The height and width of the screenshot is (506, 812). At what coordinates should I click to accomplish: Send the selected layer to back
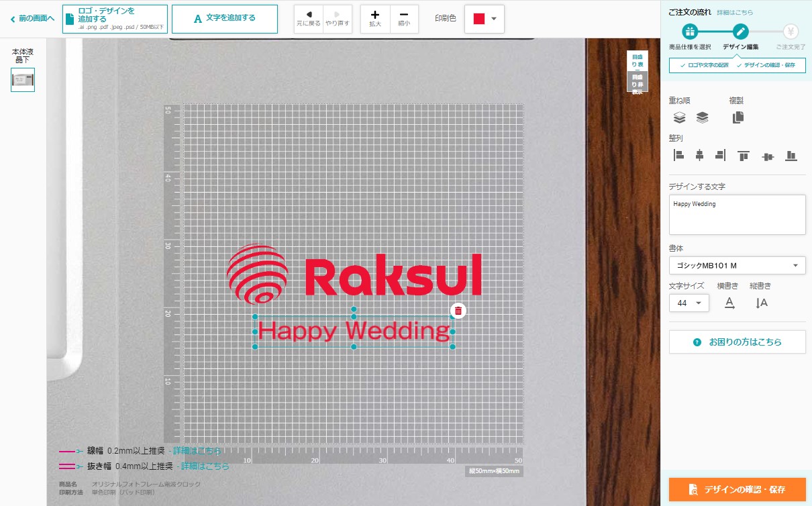[x=702, y=117]
